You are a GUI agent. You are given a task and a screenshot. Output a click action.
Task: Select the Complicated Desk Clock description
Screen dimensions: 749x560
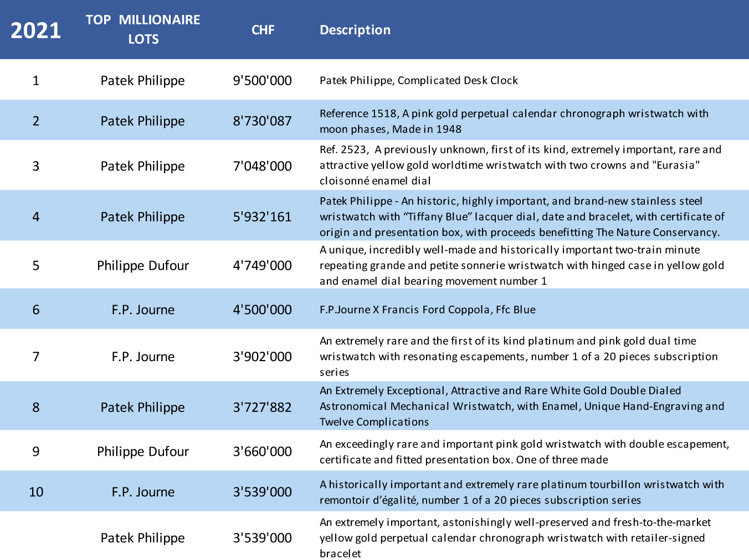click(x=419, y=80)
